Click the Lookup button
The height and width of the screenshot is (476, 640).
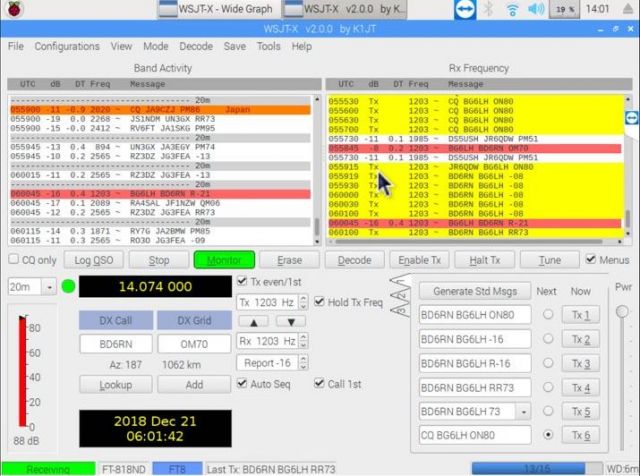(116, 385)
